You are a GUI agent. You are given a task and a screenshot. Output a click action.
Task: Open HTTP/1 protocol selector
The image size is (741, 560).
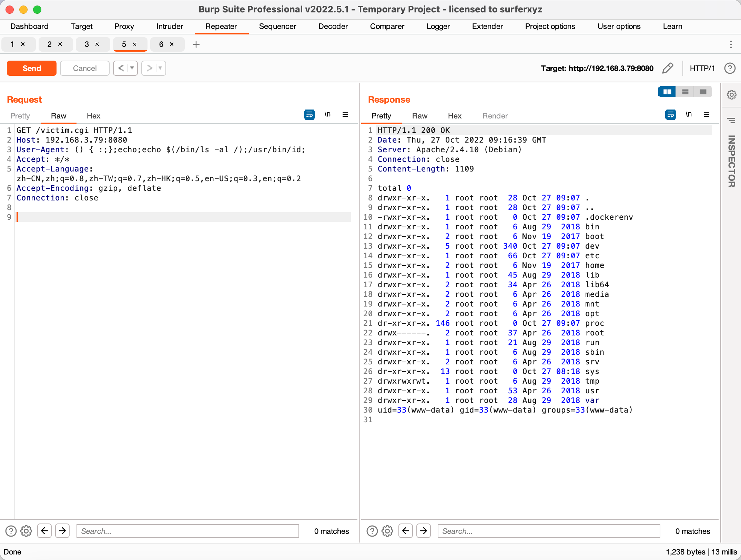pyautogui.click(x=702, y=68)
